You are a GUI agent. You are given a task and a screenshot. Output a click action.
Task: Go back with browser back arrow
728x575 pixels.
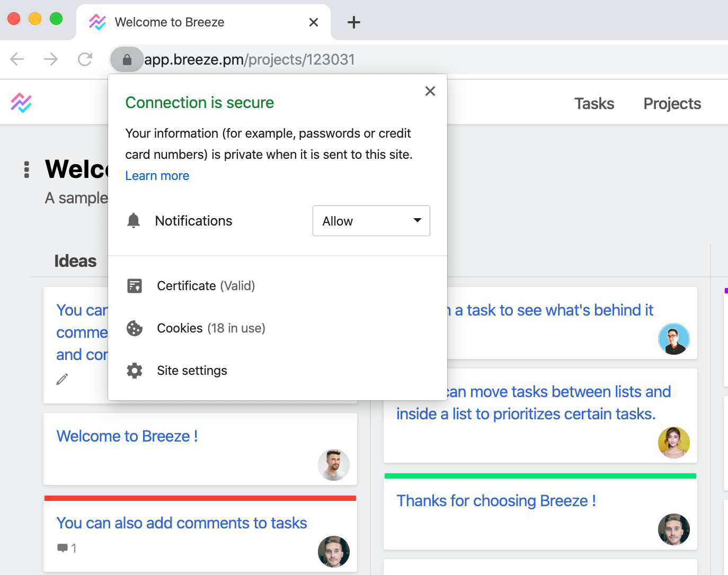(17, 59)
